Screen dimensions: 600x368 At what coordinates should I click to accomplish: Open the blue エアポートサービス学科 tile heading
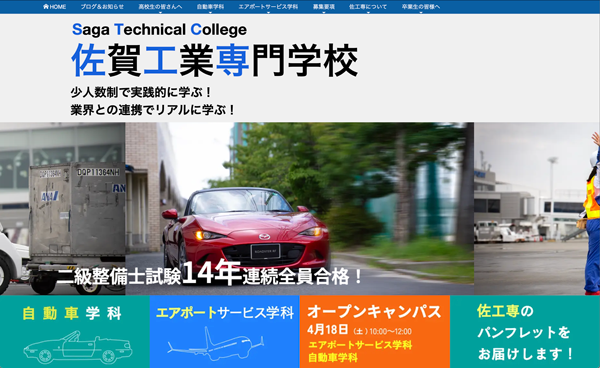point(225,313)
